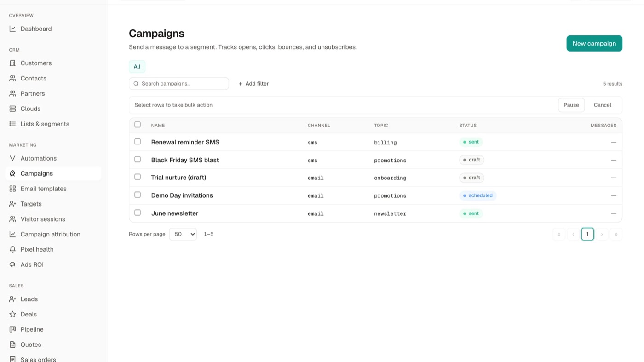This screenshot has height=362, width=644.
Task: Click the scheduled status badge
Action: (x=478, y=195)
